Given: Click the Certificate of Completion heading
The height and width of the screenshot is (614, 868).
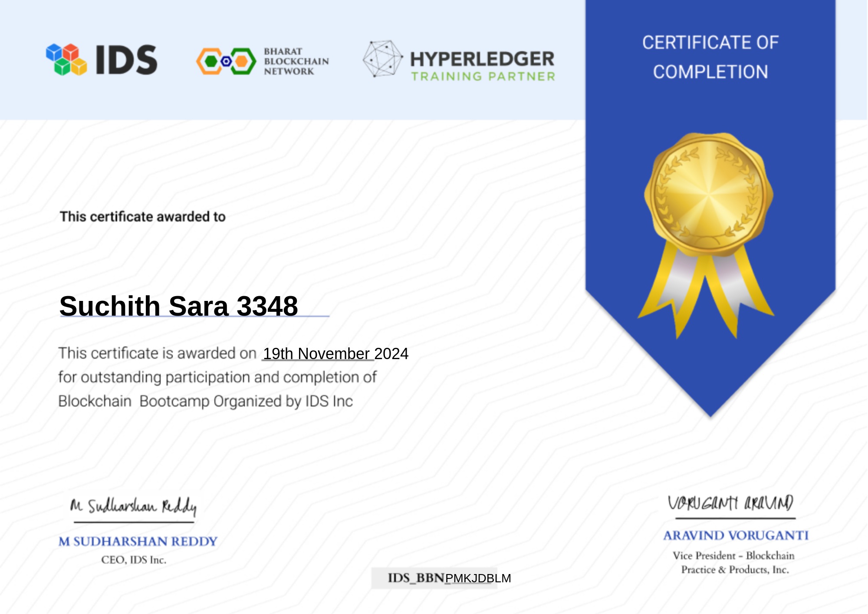Looking at the screenshot, I should tap(710, 57).
